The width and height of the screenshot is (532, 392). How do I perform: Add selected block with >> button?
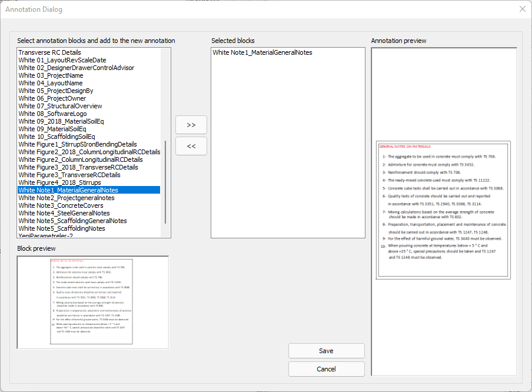[191, 125]
